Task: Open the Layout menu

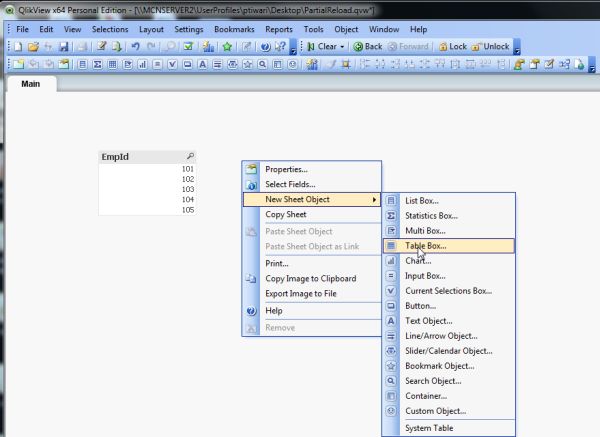Action: click(x=151, y=29)
